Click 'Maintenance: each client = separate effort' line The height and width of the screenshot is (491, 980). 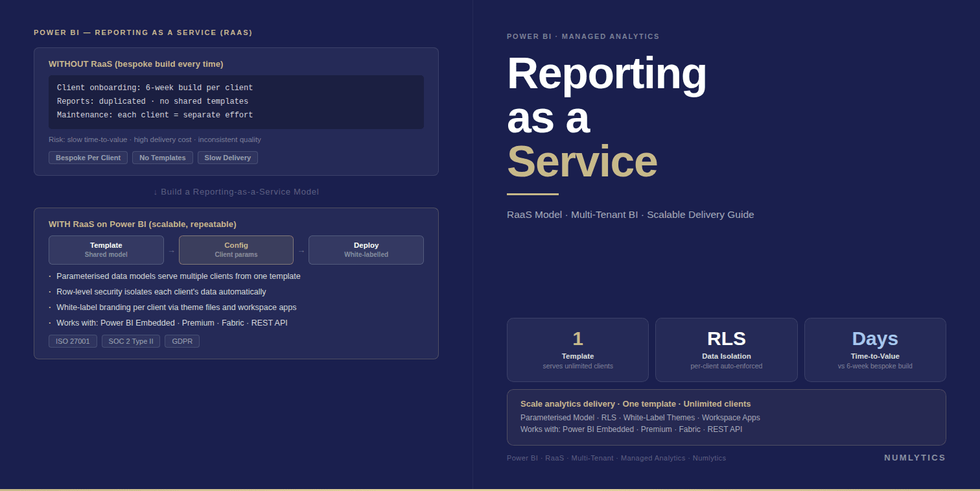[155, 115]
